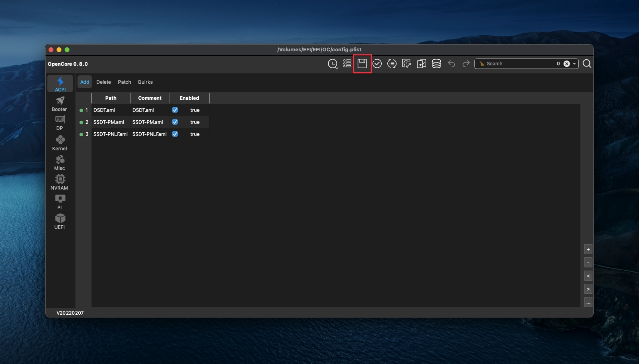Expand the search history dropdown arrow
Image resolution: width=639 pixels, height=364 pixels.
tap(574, 64)
